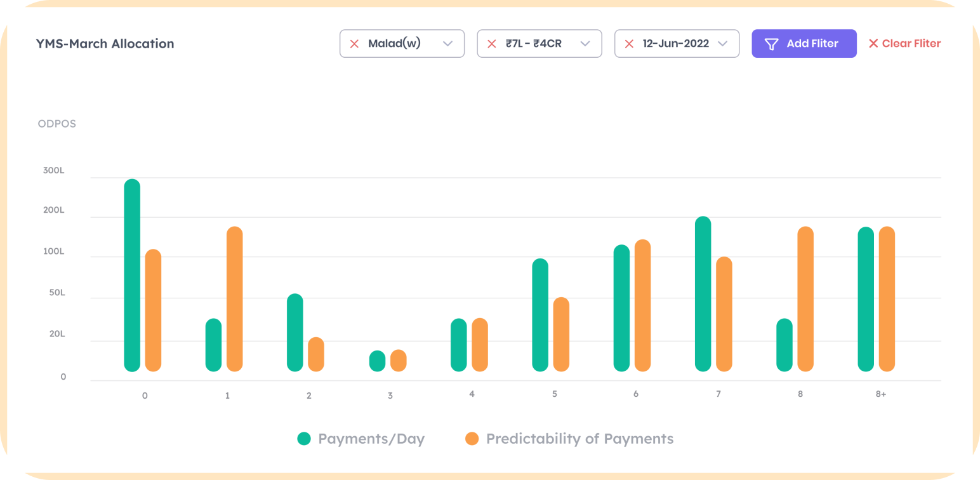Remove the 12-Jun-2022 date filter via its X
This screenshot has width=980, height=480.
pos(629,44)
